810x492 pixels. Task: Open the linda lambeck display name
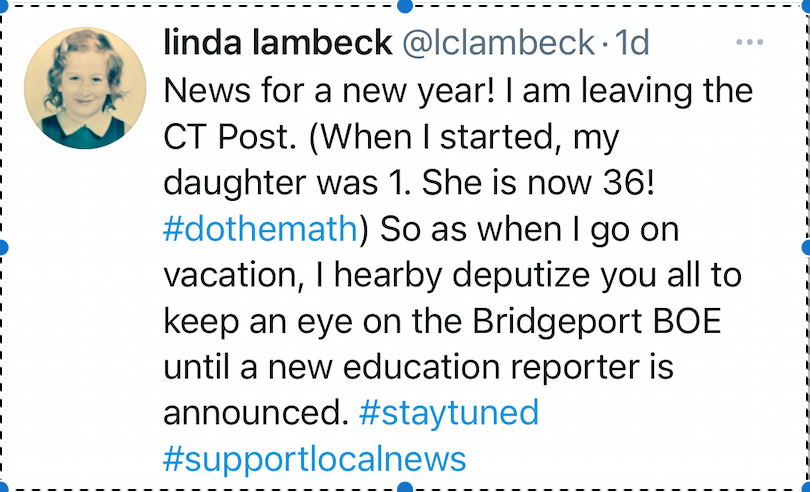[x=277, y=42]
